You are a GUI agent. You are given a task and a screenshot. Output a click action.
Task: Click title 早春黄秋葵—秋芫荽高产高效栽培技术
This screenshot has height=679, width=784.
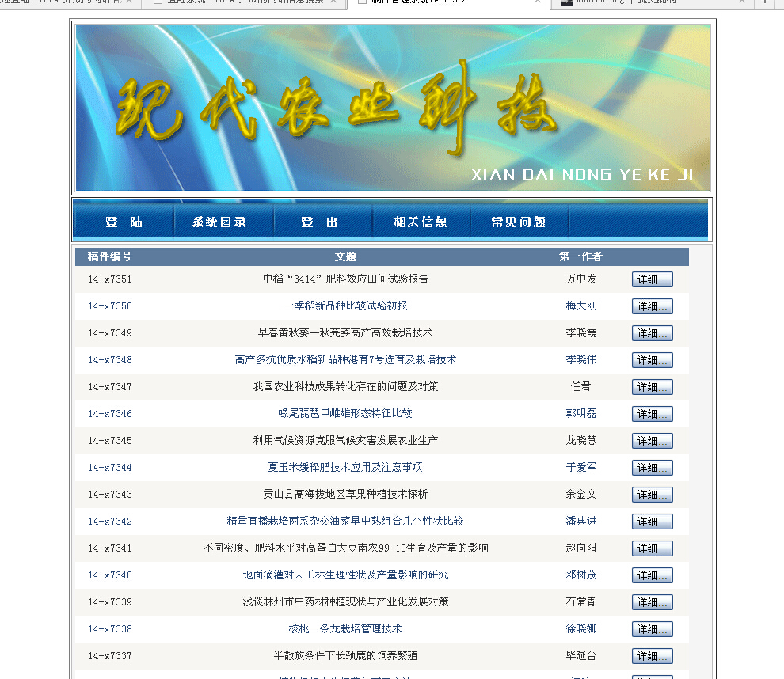345,332
